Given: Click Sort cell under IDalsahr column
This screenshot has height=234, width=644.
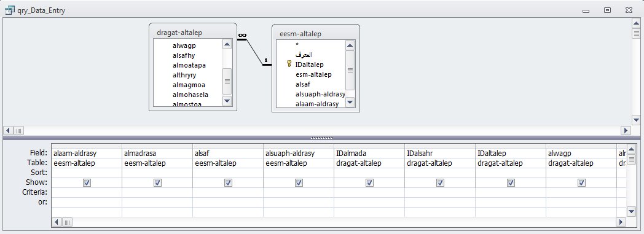Looking at the screenshot, I should point(440,173).
